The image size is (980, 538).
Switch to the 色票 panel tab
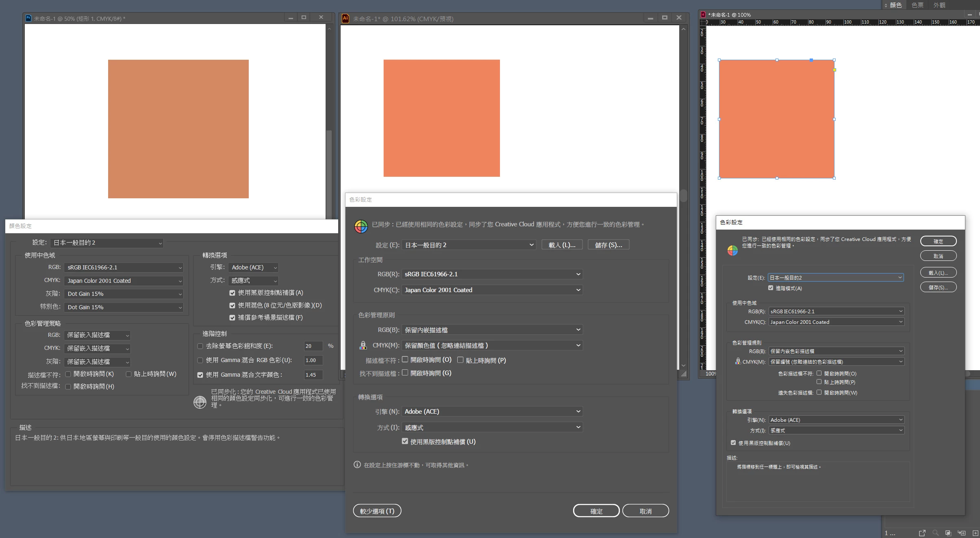coord(917,5)
